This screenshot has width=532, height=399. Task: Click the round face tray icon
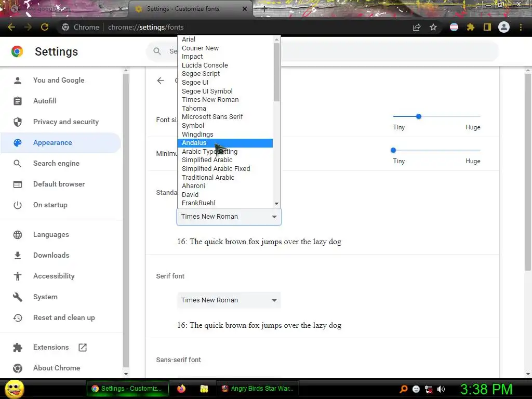(x=416, y=389)
